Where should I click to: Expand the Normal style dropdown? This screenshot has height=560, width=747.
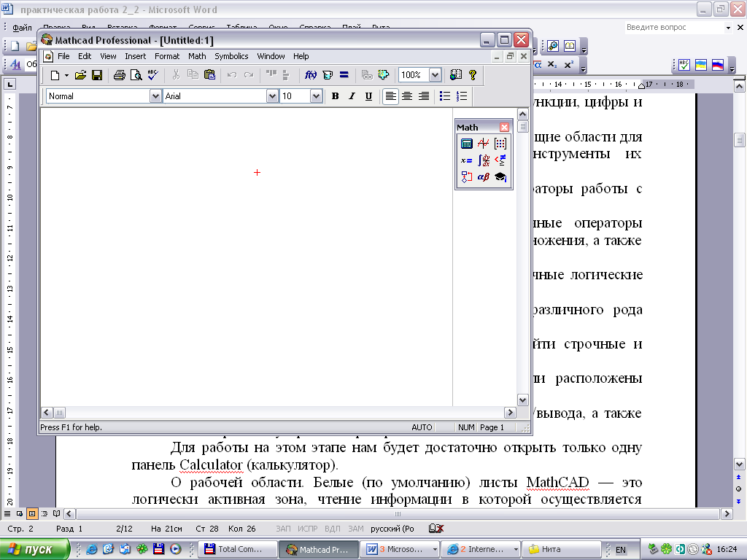[155, 96]
